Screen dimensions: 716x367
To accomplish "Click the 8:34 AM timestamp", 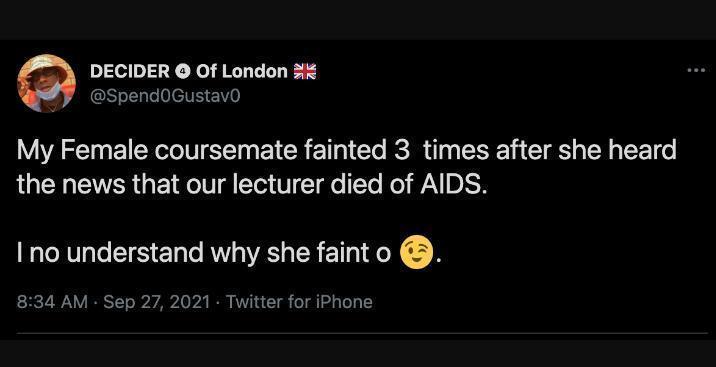I will pos(52,302).
